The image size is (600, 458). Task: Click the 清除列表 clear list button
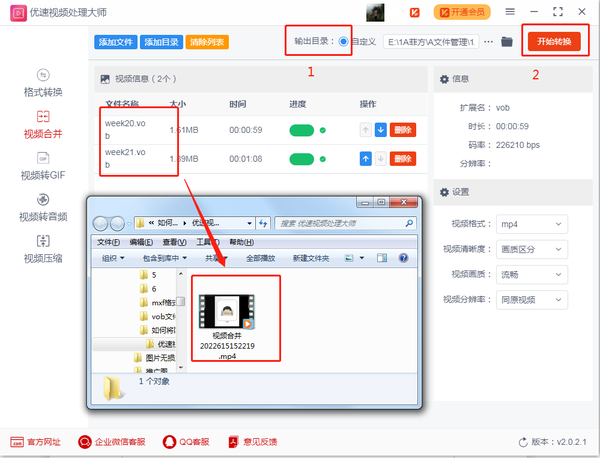click(x=207, y=42)
